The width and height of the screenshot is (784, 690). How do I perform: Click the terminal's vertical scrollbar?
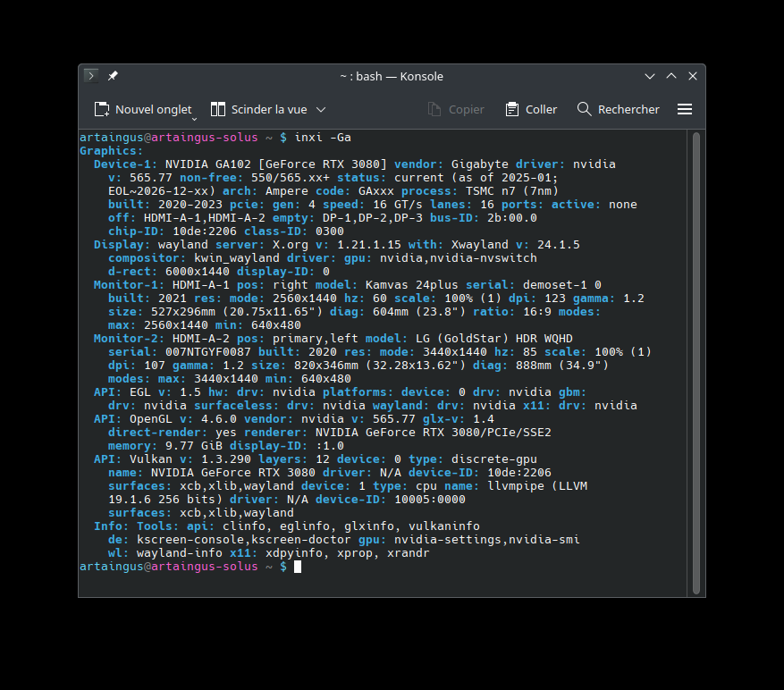coord(695,358)
